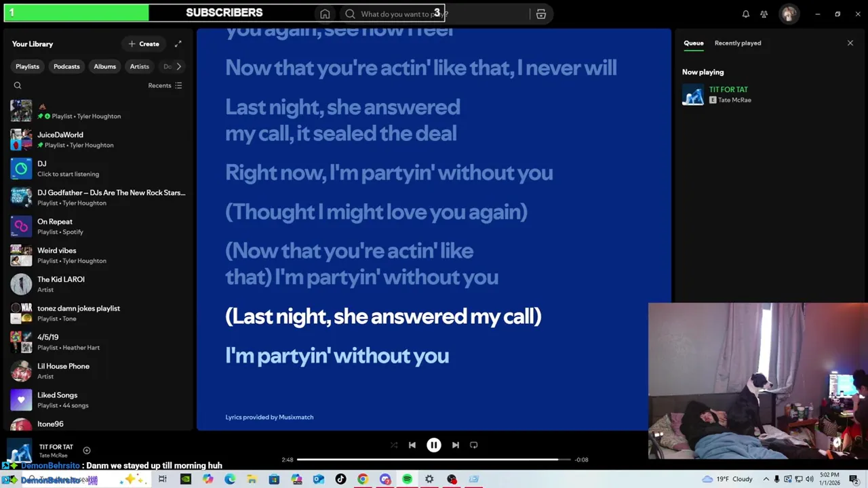The width and height of the screenshot is (868, 488).
Task: Open the notifications bell
Action: 746,14
